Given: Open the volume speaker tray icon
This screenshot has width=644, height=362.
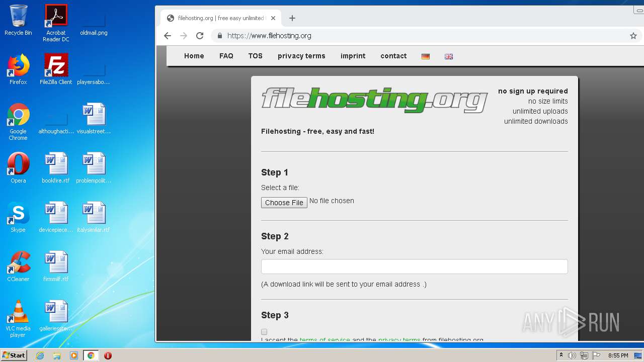Looking at the screenshot, I should point(572,355).
